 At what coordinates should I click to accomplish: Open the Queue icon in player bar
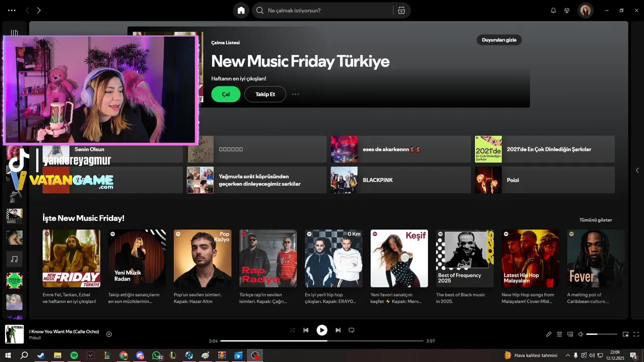tap(559, 334)
